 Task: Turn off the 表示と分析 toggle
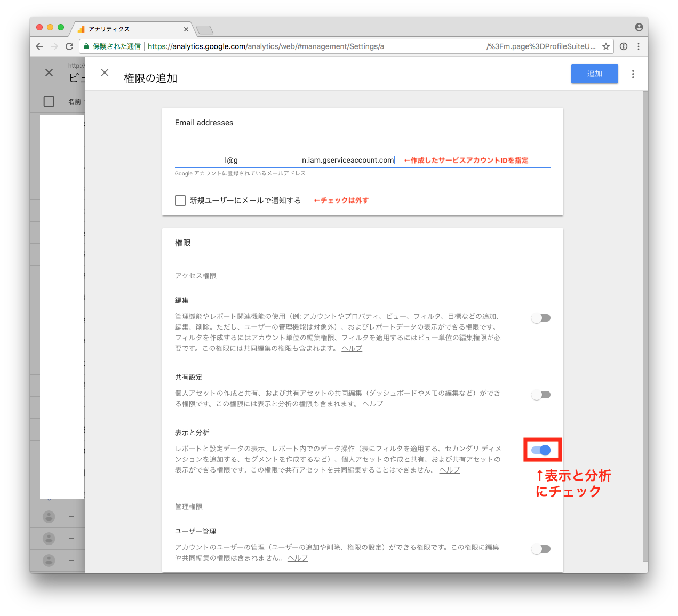click(x=542, y=450)
